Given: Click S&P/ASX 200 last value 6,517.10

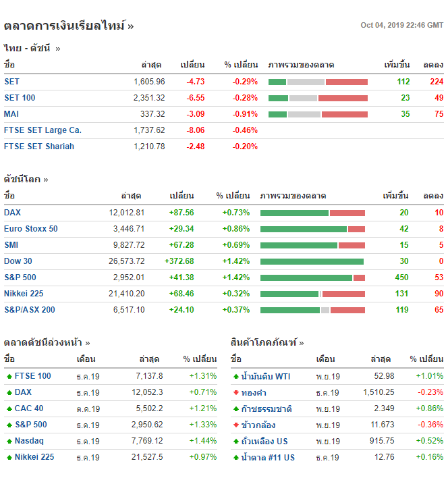Looking at the screenshot, I should tap(129, 310).
